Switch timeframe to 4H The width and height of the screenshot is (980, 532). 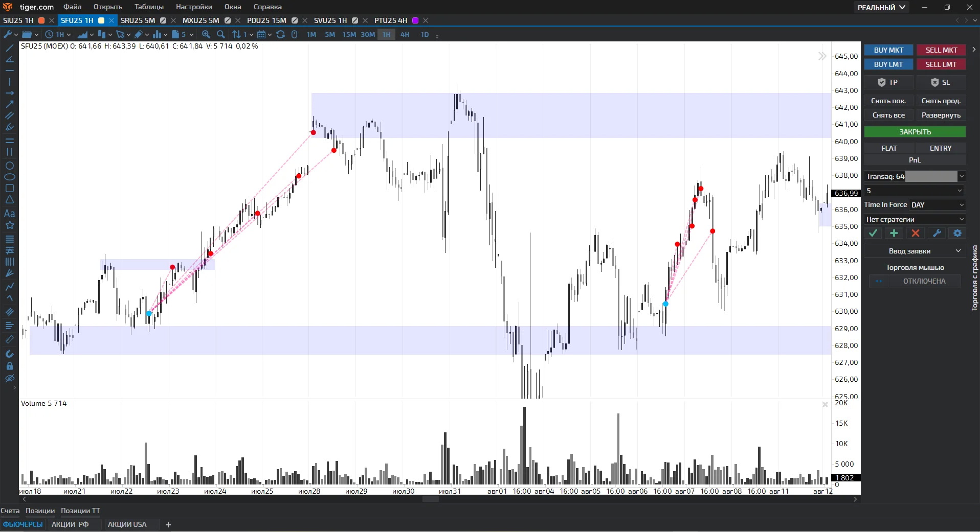click(405, 35)
